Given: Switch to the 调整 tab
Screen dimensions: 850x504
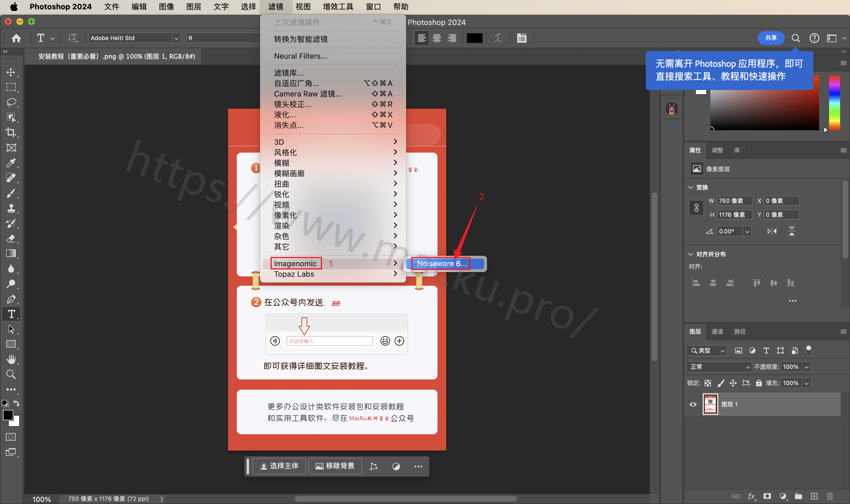Looking at the screenshot, I should [x=717, y=150].
